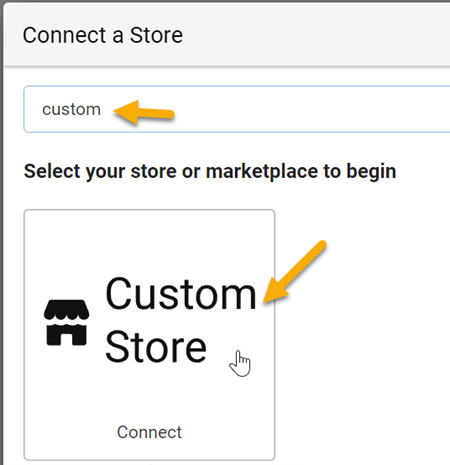Click the Connect link under Custom Store
The image size is (450, 465).
coord(149,432)
